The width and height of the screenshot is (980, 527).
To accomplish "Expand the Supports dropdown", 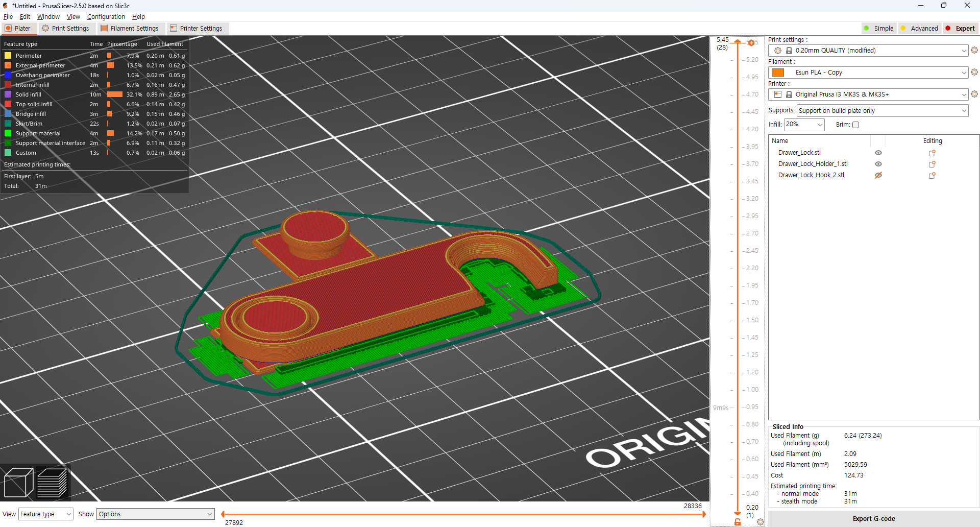I will 883,111.
